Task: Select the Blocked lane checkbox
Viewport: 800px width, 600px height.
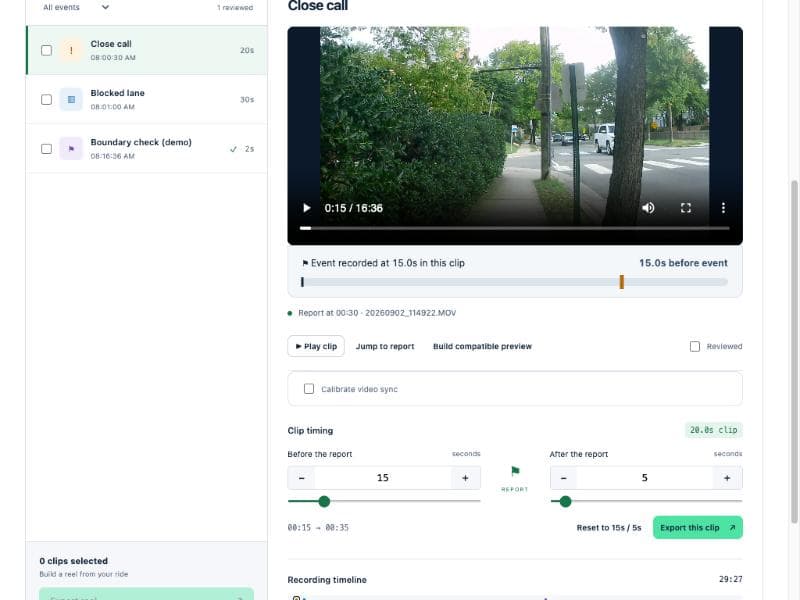Action: click(x=46, y=99)
